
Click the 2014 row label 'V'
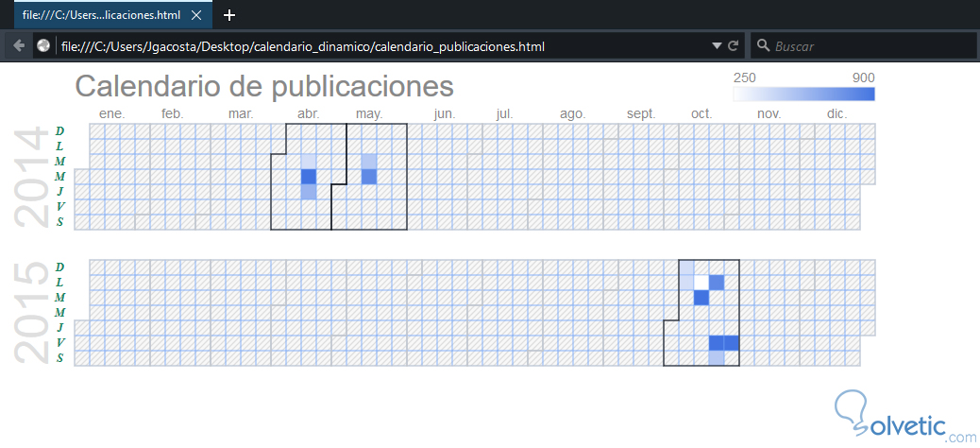[60, 206]
